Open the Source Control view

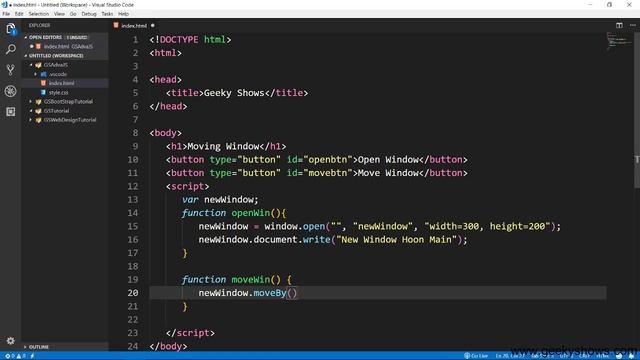coord(11,70)
